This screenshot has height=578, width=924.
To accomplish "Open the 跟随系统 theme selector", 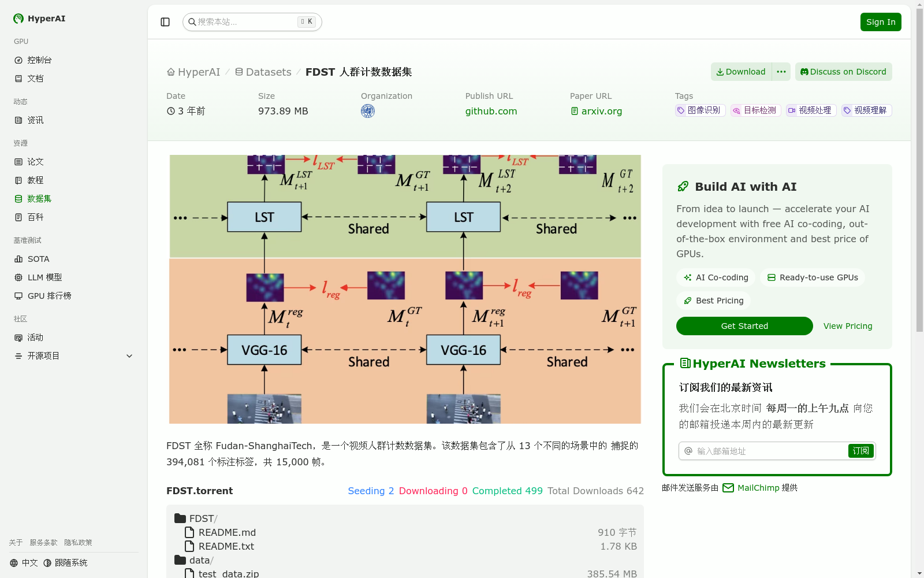I will [65, 563].
